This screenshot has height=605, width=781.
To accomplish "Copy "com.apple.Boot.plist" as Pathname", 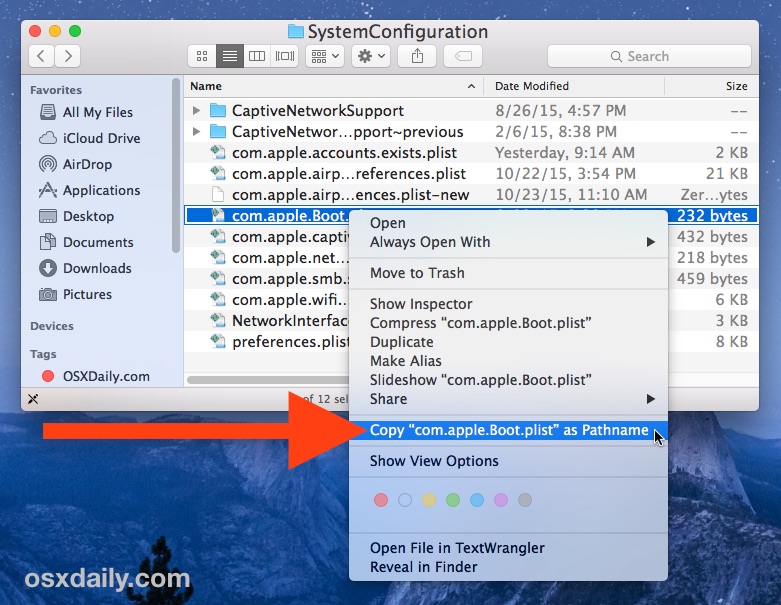I will (x=508, y=430).
